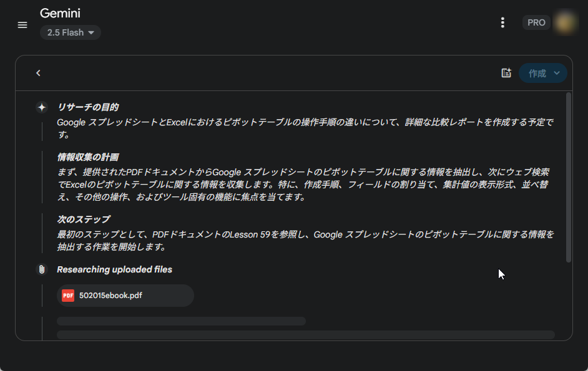
Task: Collapse the Researching uploaded files section
Action: pyautogui.click(x=114, y=269)
